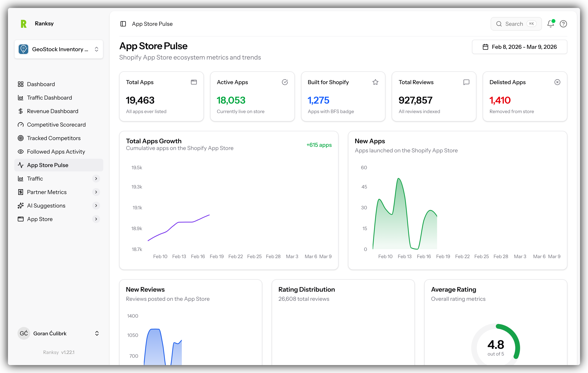
Task: Click the Tracked Competitors target icon
Action: [x=21, y=138]
